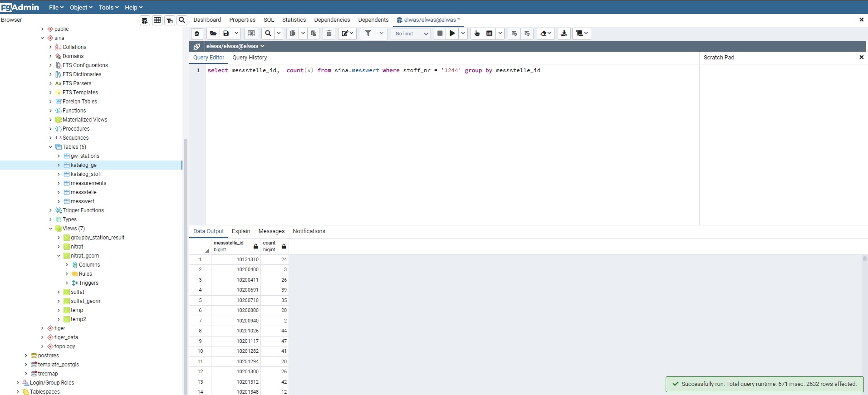This screenshot has height=395, width=868.
Task: Click the funnel Filter icon in toolbar
Action: (368, 34)
